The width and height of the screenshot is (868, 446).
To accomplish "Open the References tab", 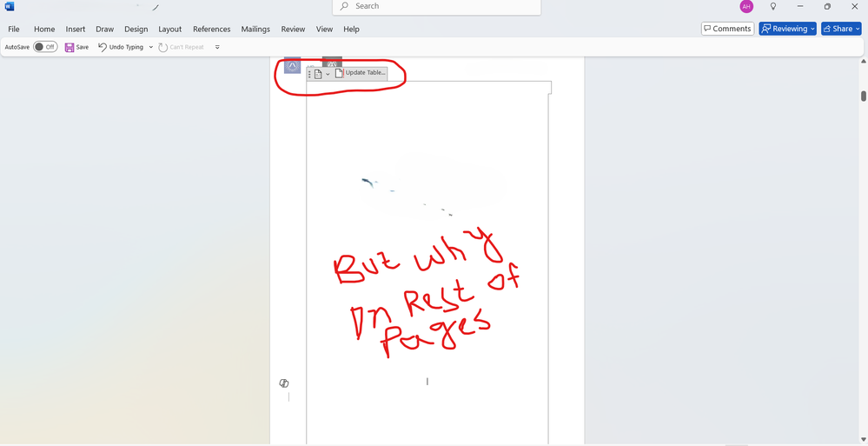I will click(211, 29).
